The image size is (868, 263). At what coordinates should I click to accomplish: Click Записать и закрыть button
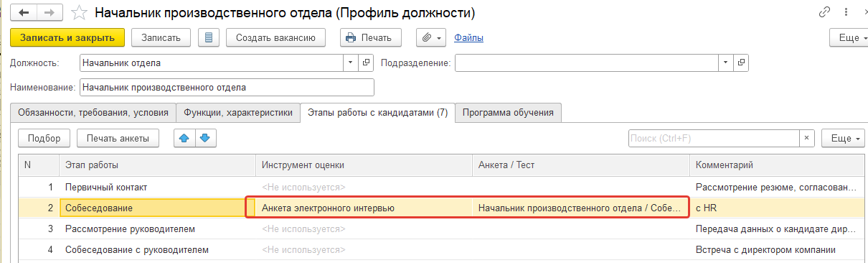click(x=67, y=37)
